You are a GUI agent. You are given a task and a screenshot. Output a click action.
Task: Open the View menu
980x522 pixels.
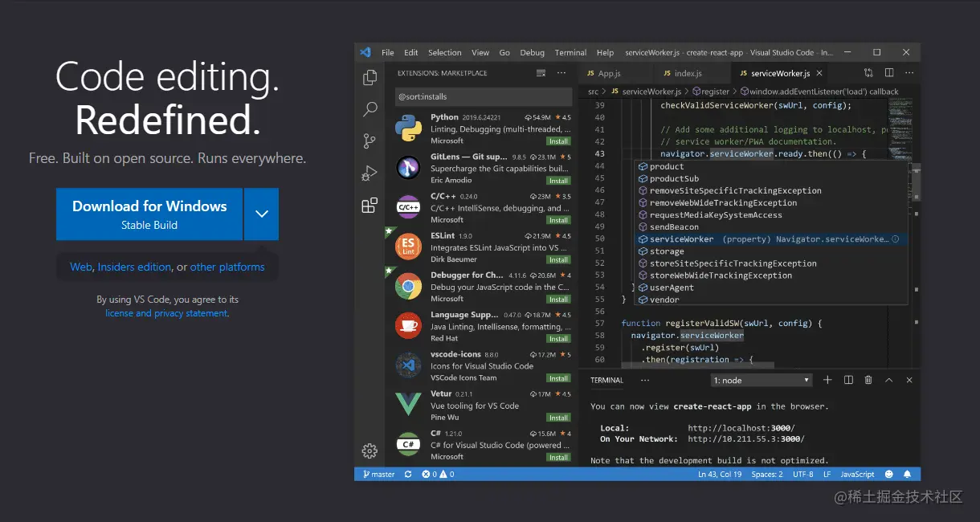pos(480,52)
